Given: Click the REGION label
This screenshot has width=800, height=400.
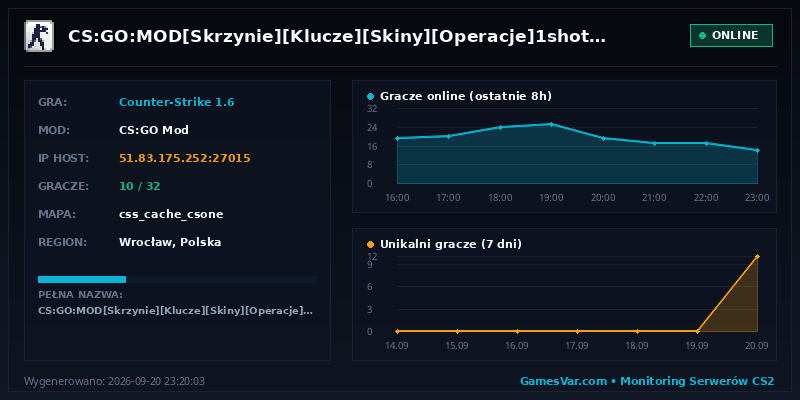Looking at the screenshot, I should [63, 242].
